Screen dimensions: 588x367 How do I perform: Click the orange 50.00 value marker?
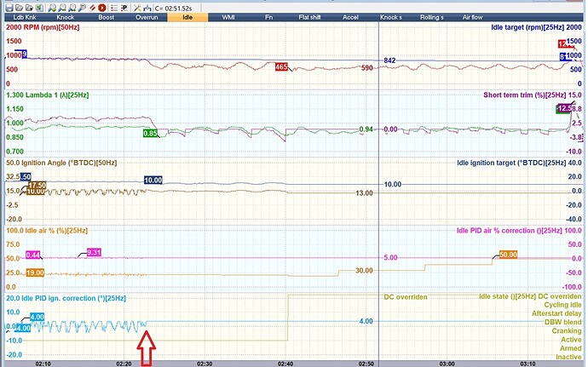click(x=508, y=255)
